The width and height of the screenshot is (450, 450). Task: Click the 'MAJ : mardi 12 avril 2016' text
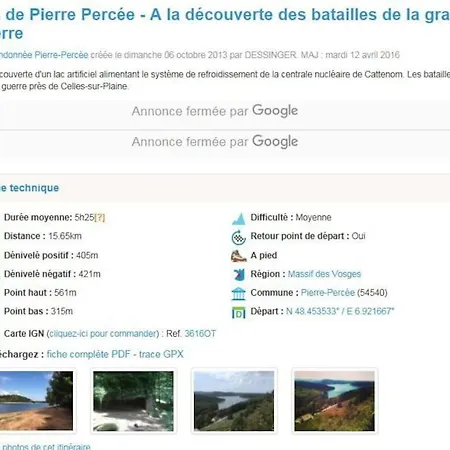coord(350,55)
